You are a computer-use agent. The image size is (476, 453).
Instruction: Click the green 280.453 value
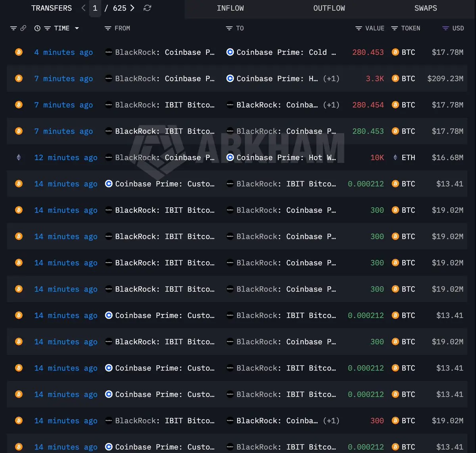(x=368, y=131)
